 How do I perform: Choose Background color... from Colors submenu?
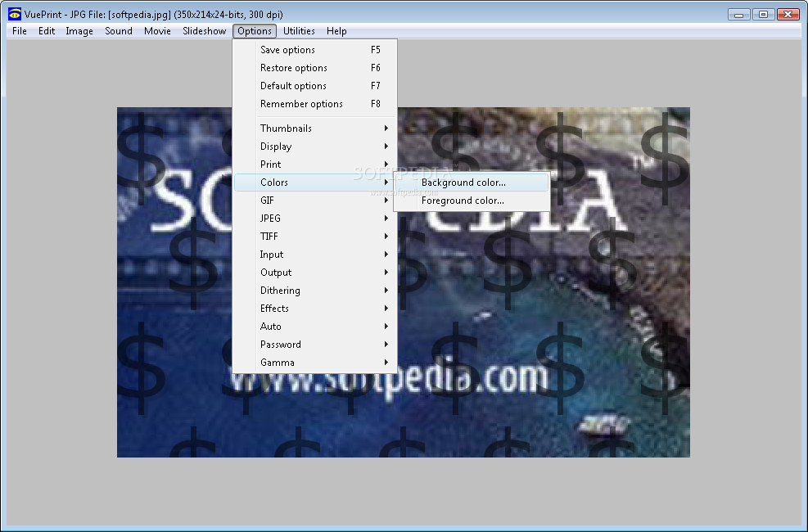tap(472, 183)
